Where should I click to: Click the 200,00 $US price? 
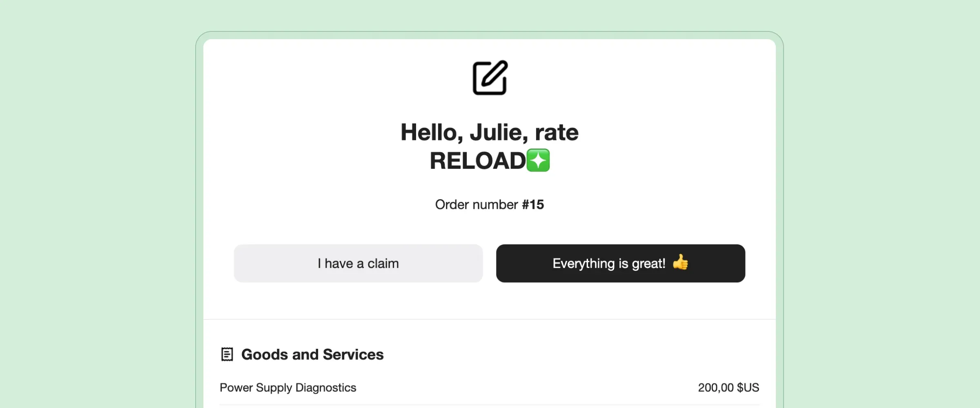[728, 387]
